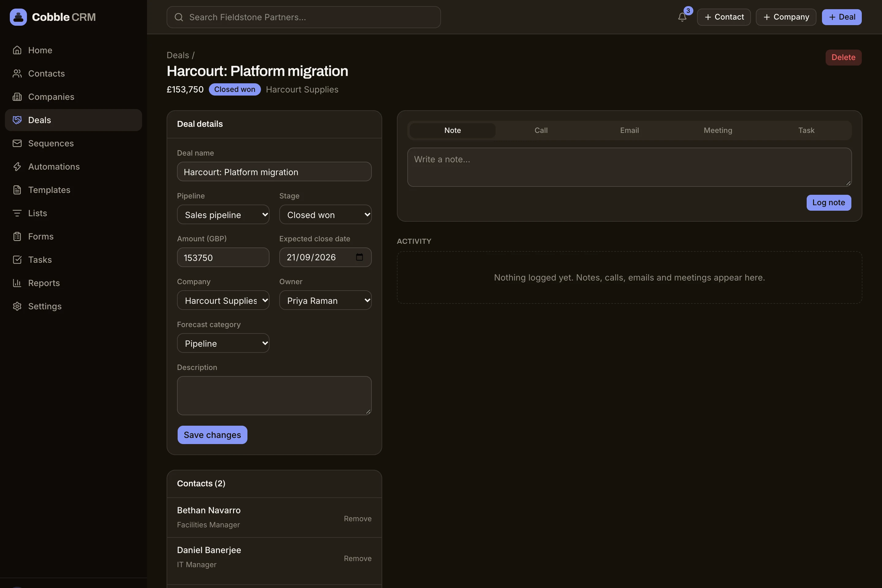Remove Daniel Banerjee from contacts
Image resolution: width=882 pixels, height=588 pixels.
pyautogui.click(x=358, y=558)
